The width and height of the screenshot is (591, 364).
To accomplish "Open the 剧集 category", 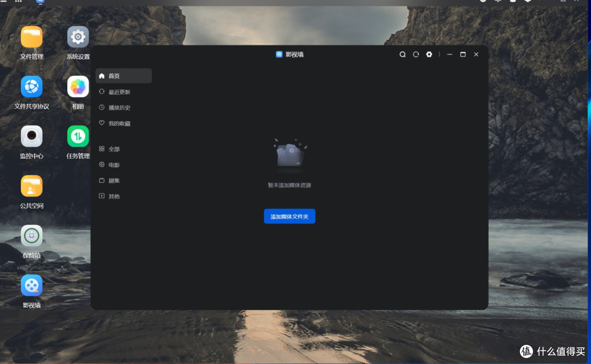I will (x=124, y=181).
